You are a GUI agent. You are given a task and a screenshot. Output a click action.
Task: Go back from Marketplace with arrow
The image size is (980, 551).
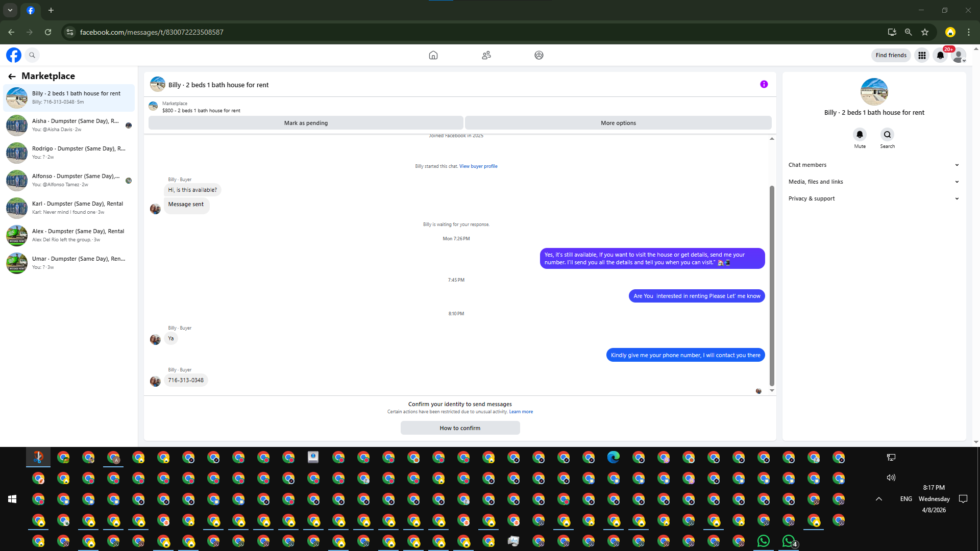12,76
